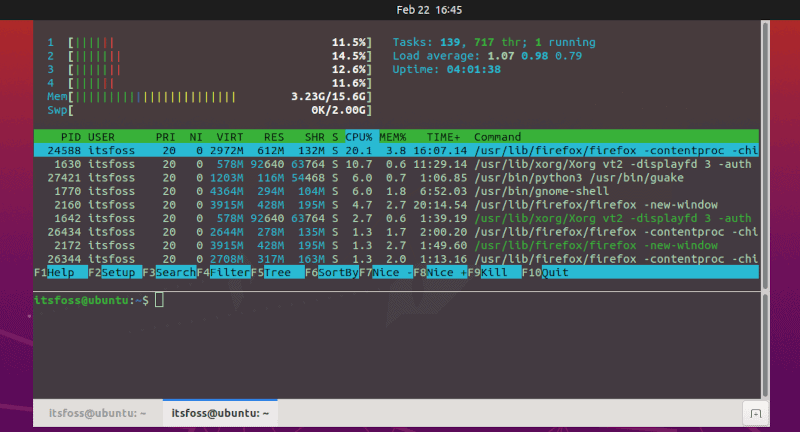
Task: Click F7 Nice - to lower niceness
Action: pos(391,272)
